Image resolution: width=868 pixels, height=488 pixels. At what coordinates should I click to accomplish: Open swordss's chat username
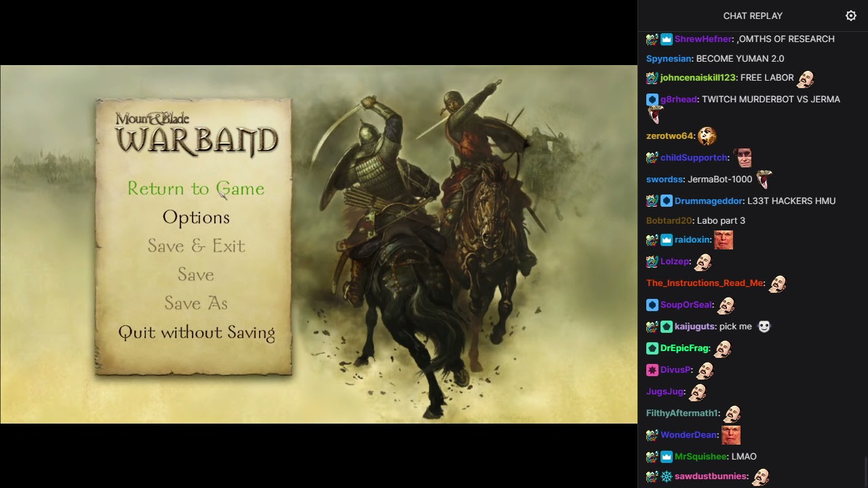coord(665,180)
